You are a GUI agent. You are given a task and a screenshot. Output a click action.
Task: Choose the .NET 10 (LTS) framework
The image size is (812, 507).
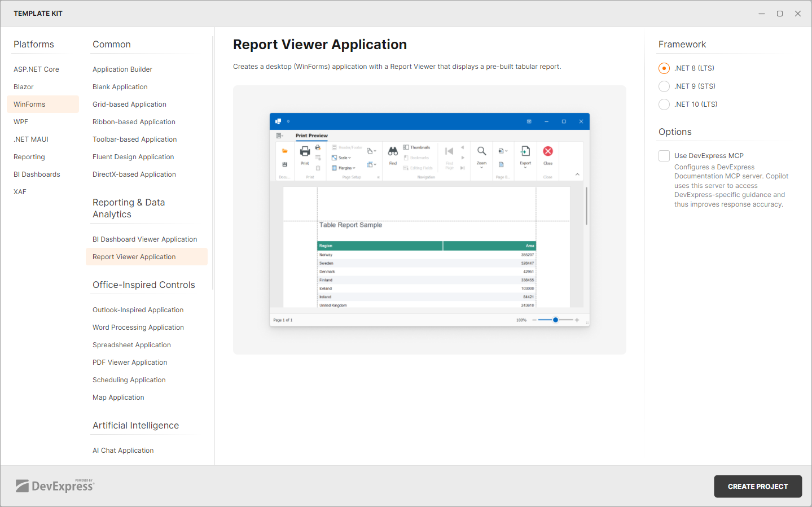point(664,104)
